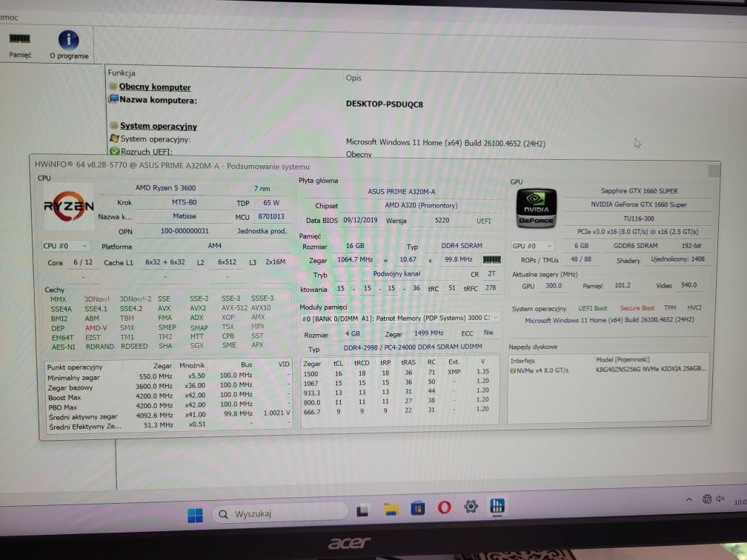The width and height of the screenshot is (747, 560).
Task: Click the DDR4-2998 / PC4-24000 module type value
Action: click(x=413, y=347)
